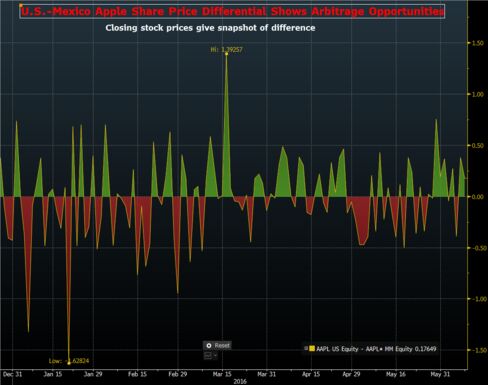Click the 'Jan 15' date axis label

coord(53,374)
